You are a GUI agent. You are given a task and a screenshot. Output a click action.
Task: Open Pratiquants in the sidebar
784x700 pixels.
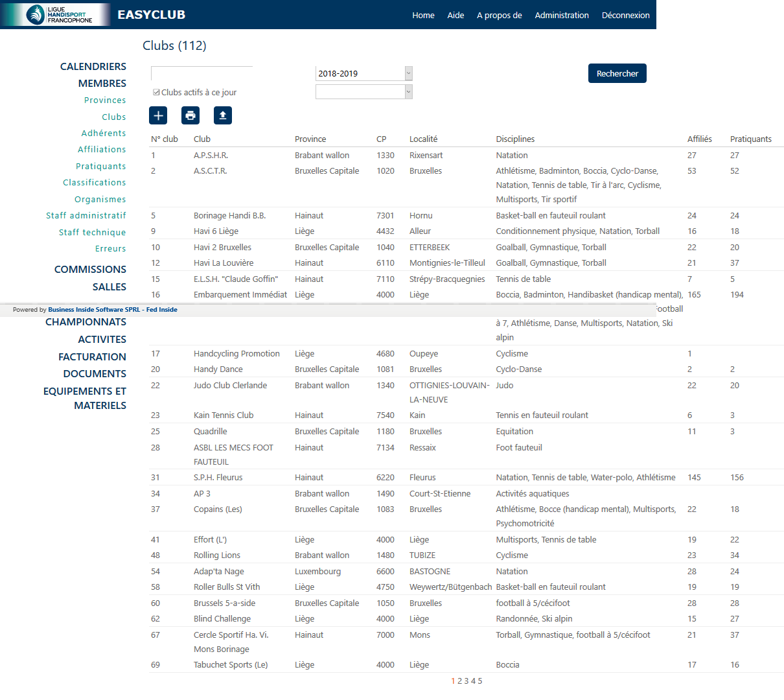[x=101, y=166]
